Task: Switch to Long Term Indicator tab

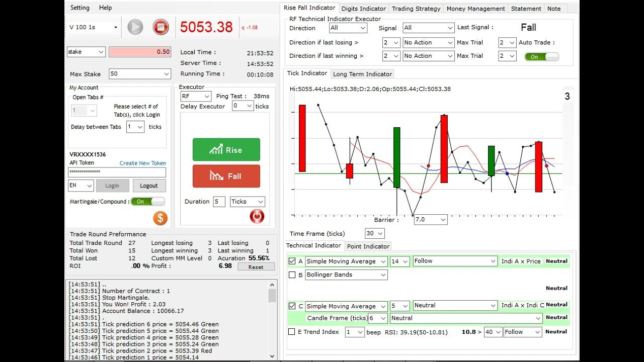Action: [362, 74]
